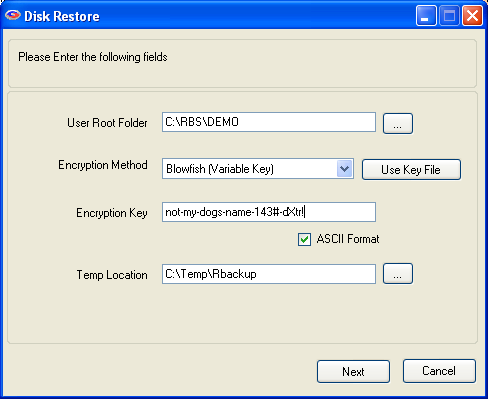Browse for the User Root Folder
Viewport: 488px width, 399px height.
pyautogui.click(x=398, y=123)
